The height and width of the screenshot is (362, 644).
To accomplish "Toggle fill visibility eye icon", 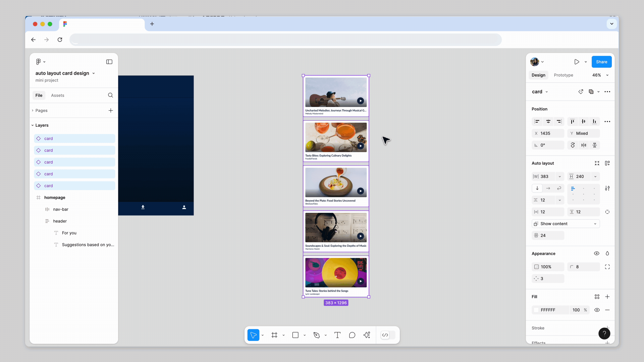I will [597, 310].
